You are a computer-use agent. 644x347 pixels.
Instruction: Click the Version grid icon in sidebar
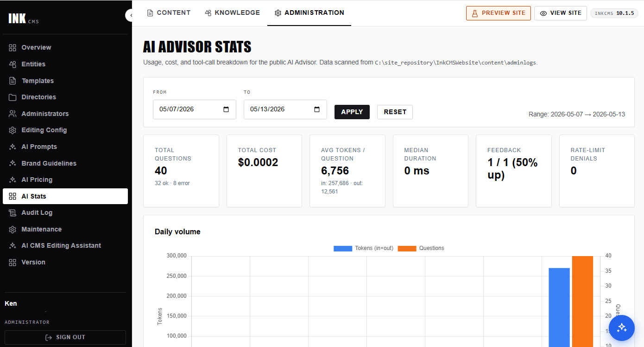[x=13, y=262]
